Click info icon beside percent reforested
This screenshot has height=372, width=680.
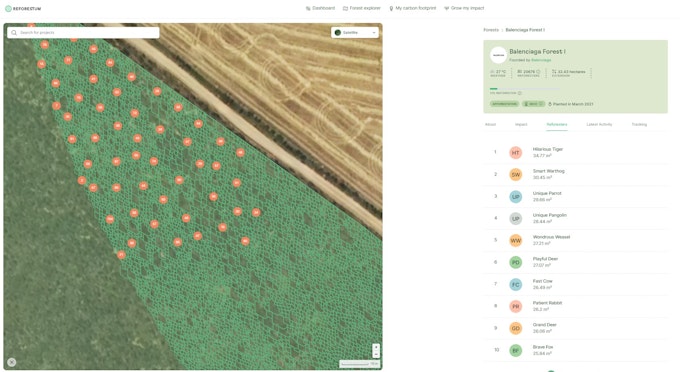click(520, 93)
